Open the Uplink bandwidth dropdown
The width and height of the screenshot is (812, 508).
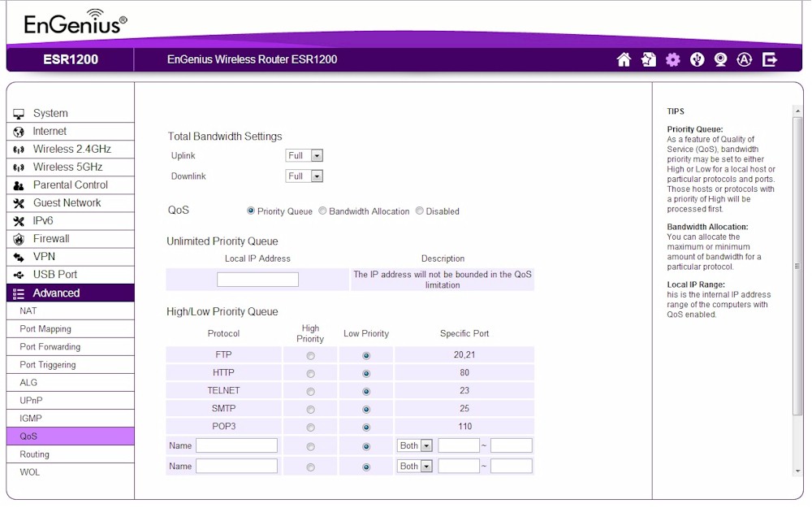304,155
